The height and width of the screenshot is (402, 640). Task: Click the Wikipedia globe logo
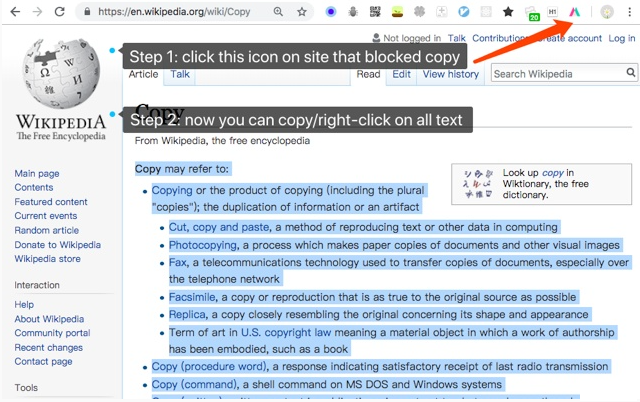tap(61, 73)
